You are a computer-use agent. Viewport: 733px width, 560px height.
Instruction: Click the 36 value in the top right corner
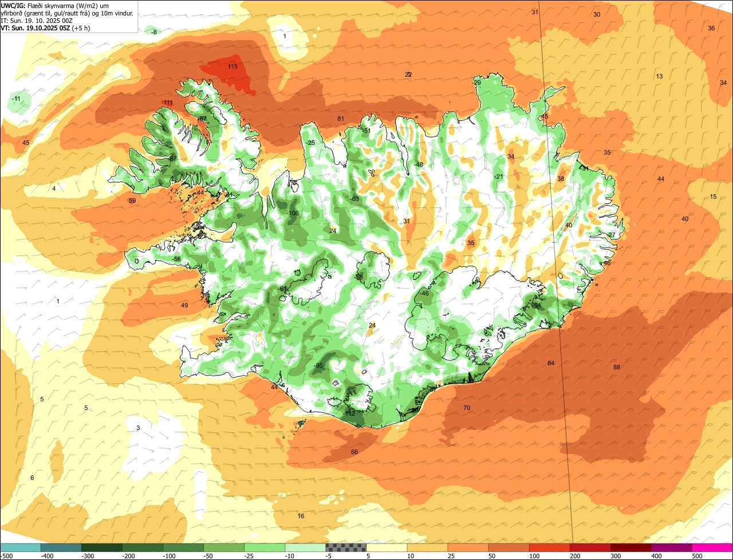pyautogui.click(x=711, y=29)
